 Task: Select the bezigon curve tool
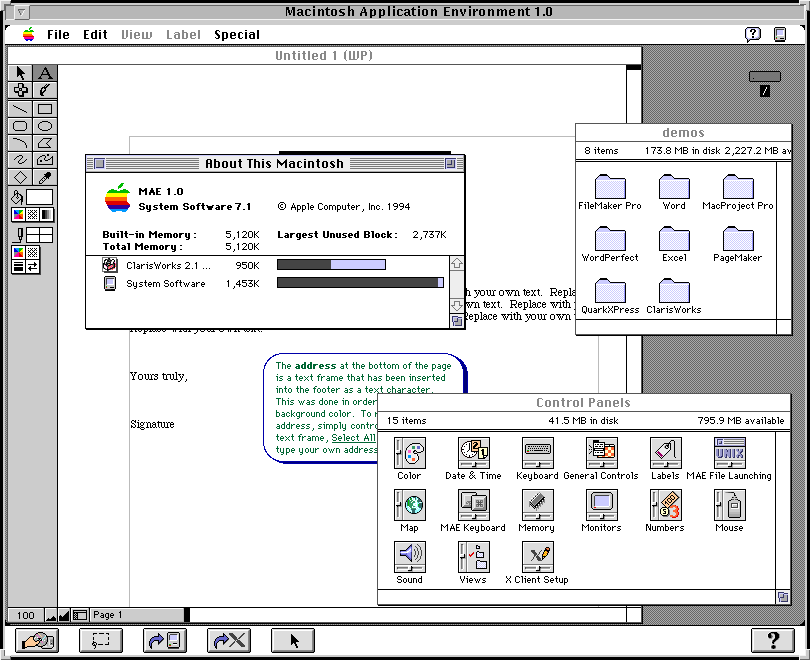[x=45, y=160]
